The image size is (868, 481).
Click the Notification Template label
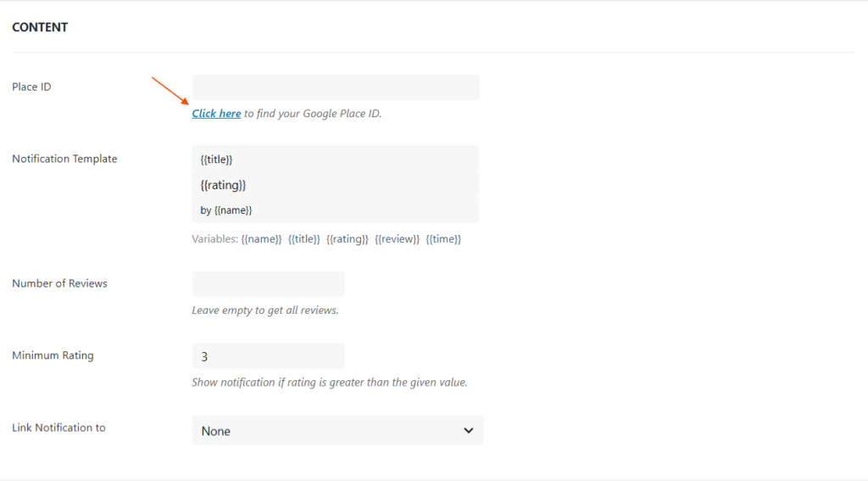tap(64, 159)
